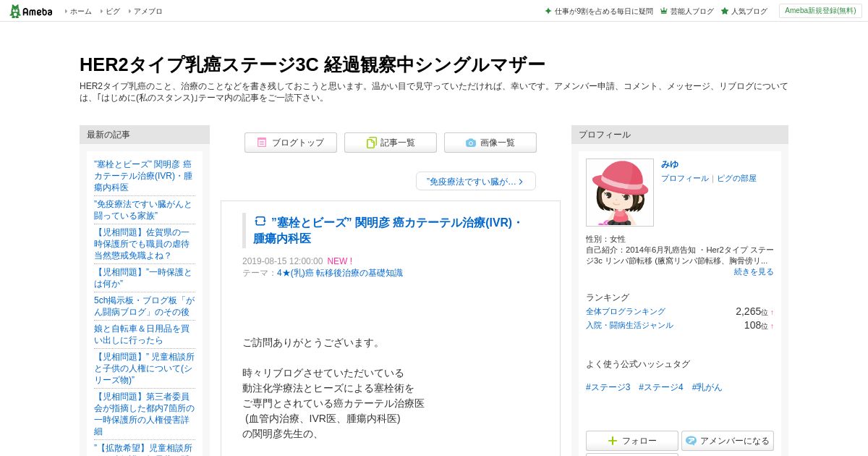Click the green documents icon on 記事一覧

coord(371,143)
